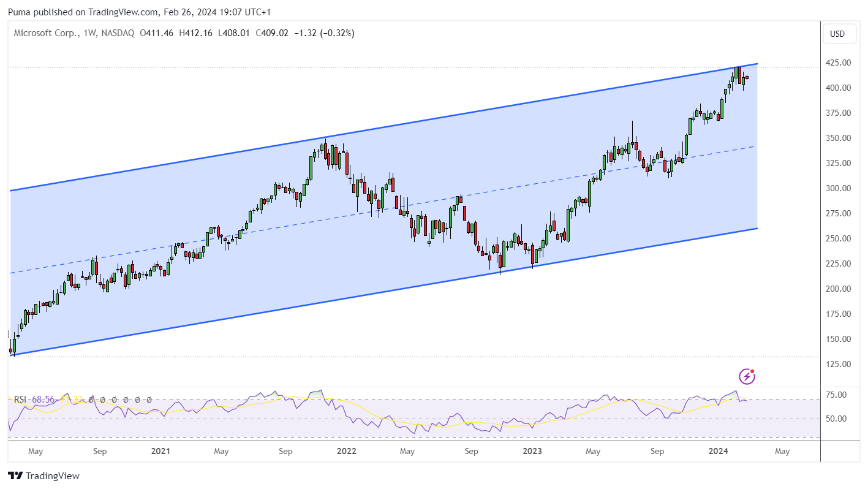
Task: Click the 425.00 price axis label
Action: click(837, 63)
